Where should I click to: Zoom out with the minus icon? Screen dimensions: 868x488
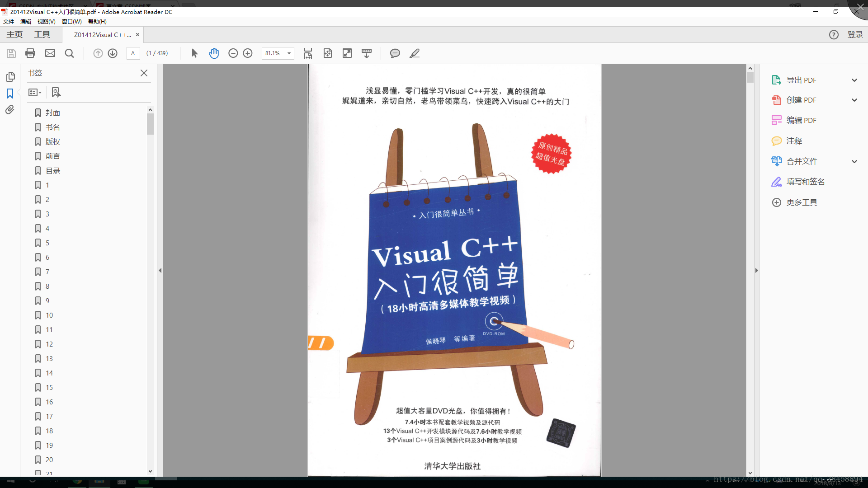tap(233, 53)
